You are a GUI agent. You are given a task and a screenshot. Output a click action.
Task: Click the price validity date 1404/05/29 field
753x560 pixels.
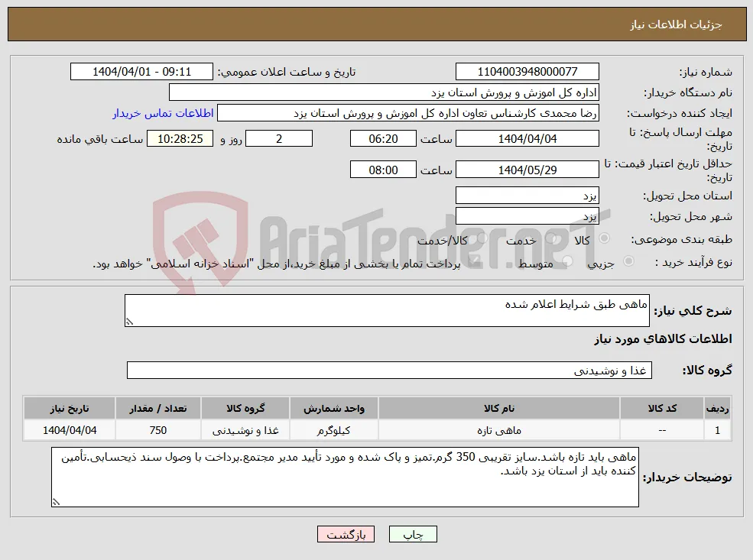(x=527, y=170)
